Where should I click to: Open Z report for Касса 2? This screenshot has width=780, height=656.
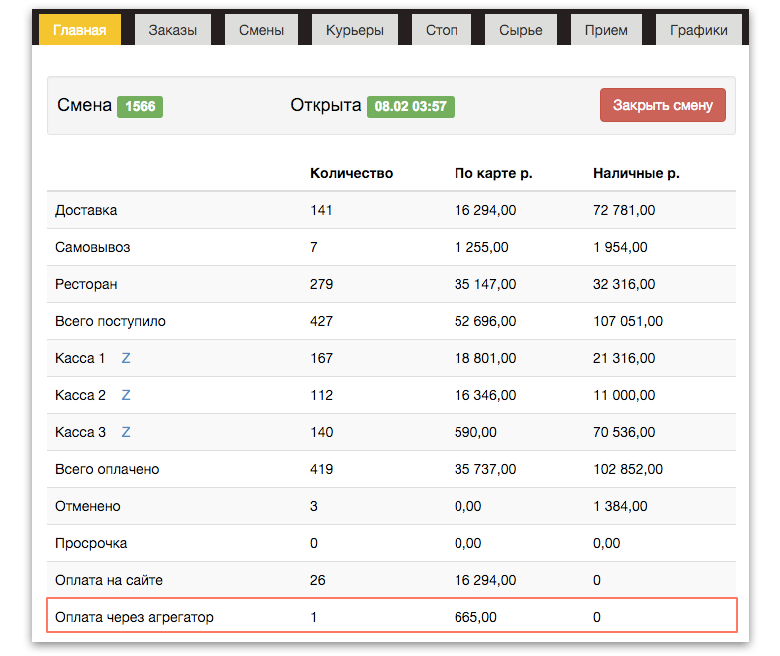click(126, 395)
